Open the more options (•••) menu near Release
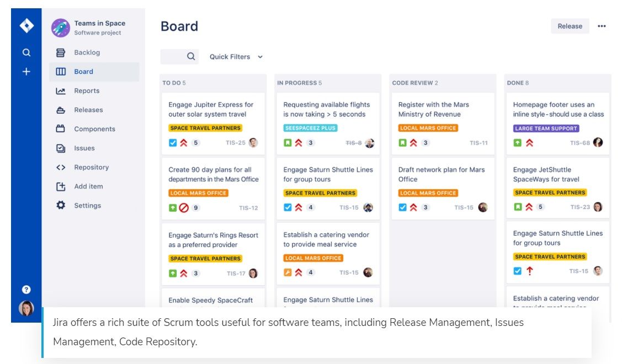 pos(602,26)
